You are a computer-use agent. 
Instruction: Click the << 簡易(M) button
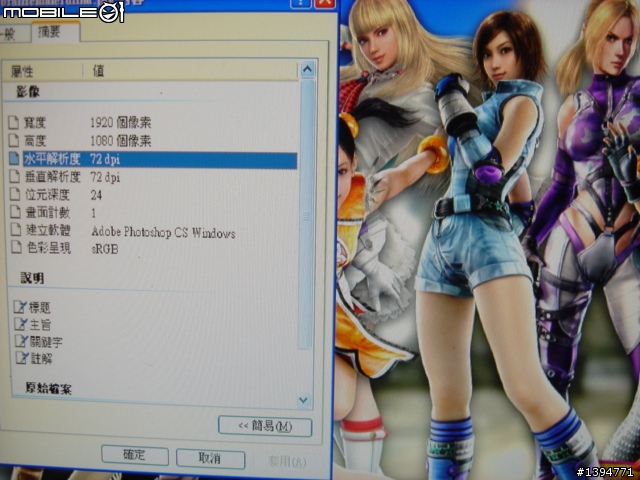click(265, 427)
